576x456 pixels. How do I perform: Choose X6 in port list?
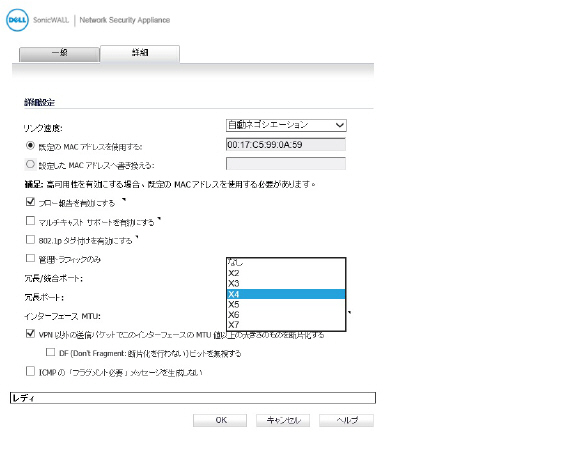click(x=286, y=315)
